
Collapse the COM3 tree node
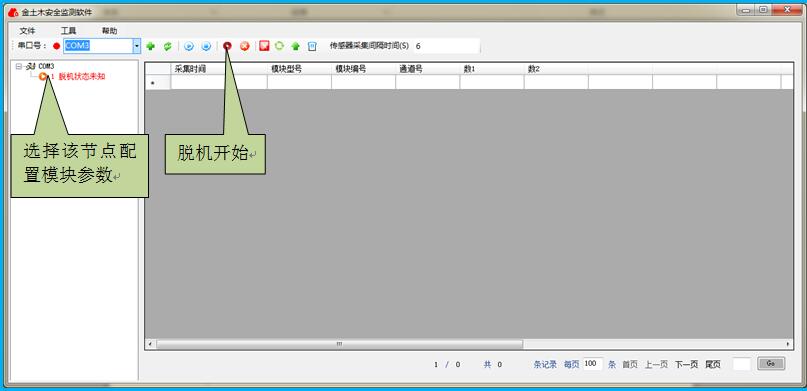point(19,66)
